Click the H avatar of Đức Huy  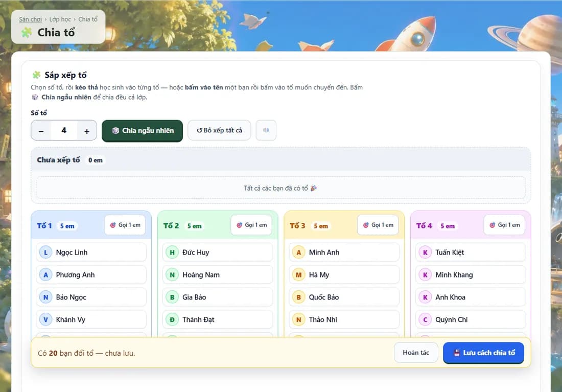coord(172,252)
